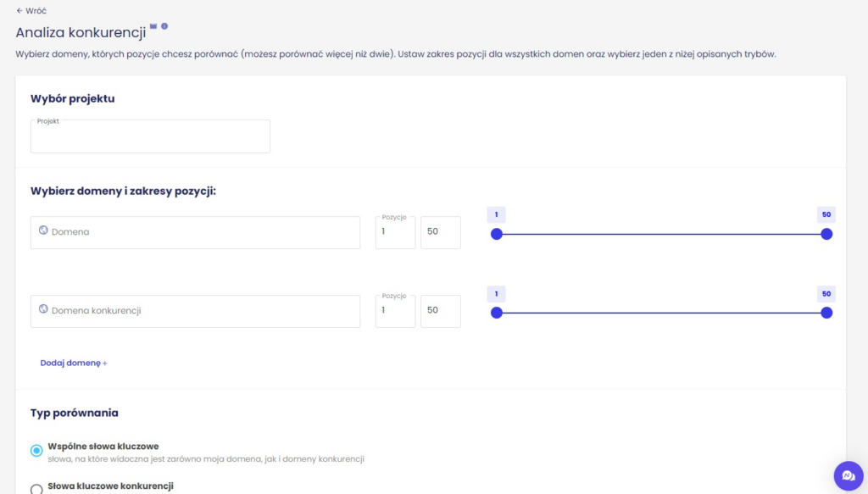Click globe icon in Domena konkurencji field

43,309
